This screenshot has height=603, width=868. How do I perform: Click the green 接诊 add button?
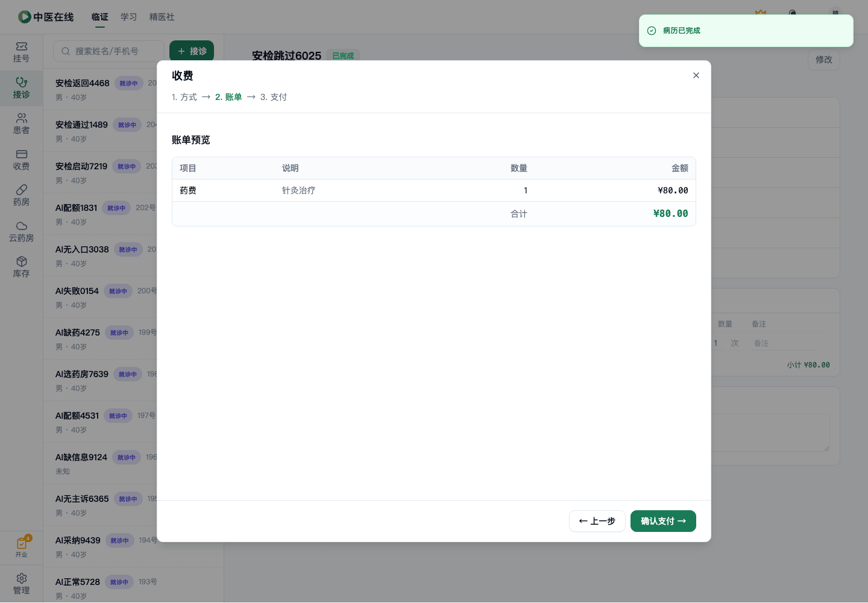pyautogui.click(x=192, y=51)
